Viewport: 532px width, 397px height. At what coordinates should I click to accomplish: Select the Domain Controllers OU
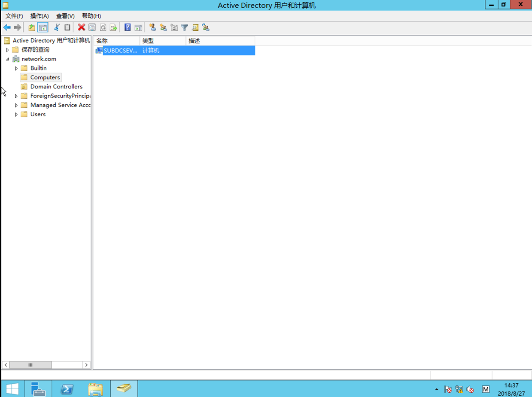[56, 87]
